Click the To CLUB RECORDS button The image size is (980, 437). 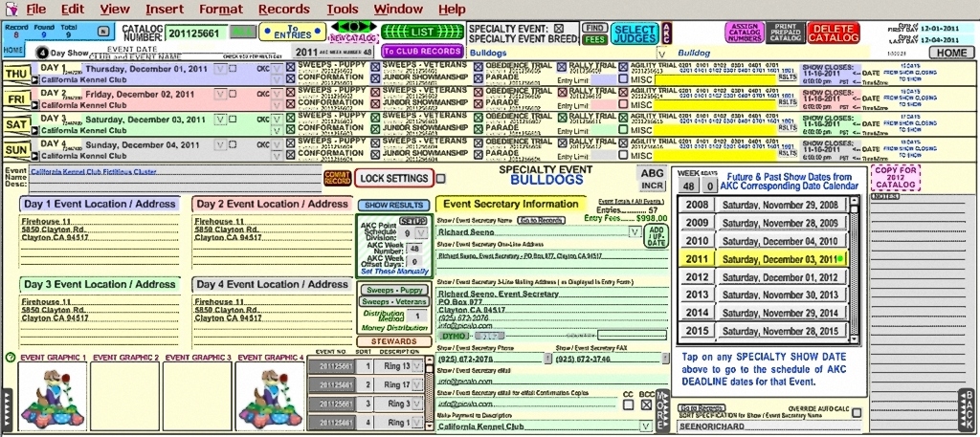422,52
